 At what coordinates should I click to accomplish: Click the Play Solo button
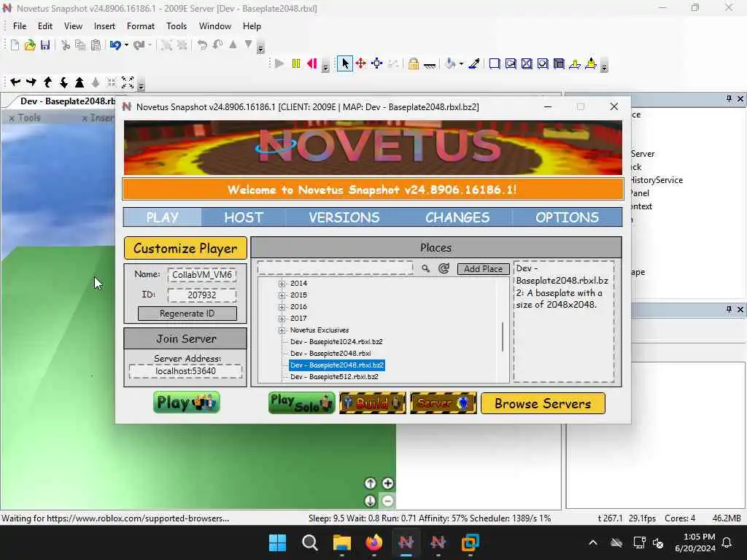(x=301, y=402)
